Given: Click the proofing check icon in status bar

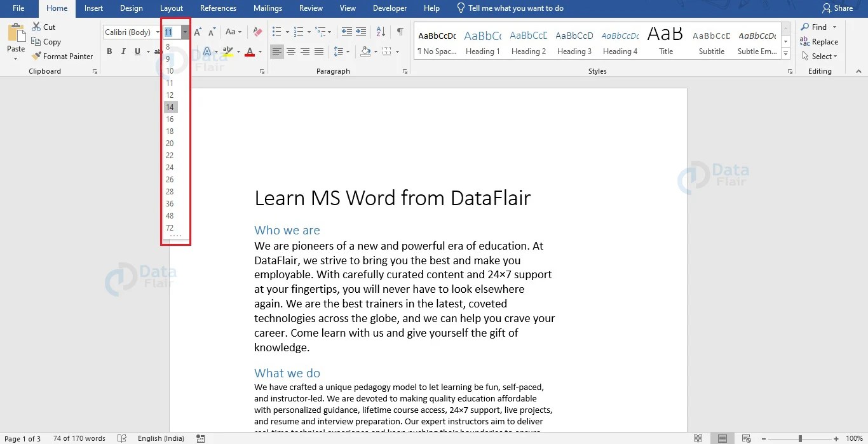Looking at the screenshot, I should (121, 438).
